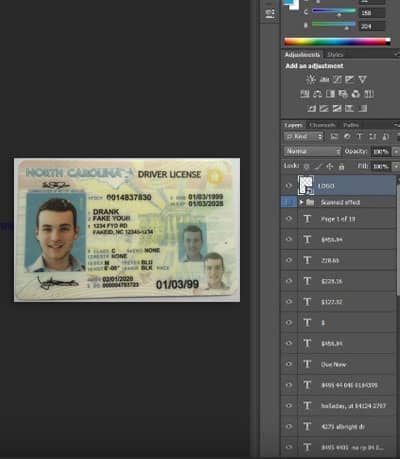Switch to the Adjustments tab

click(302, 54)
